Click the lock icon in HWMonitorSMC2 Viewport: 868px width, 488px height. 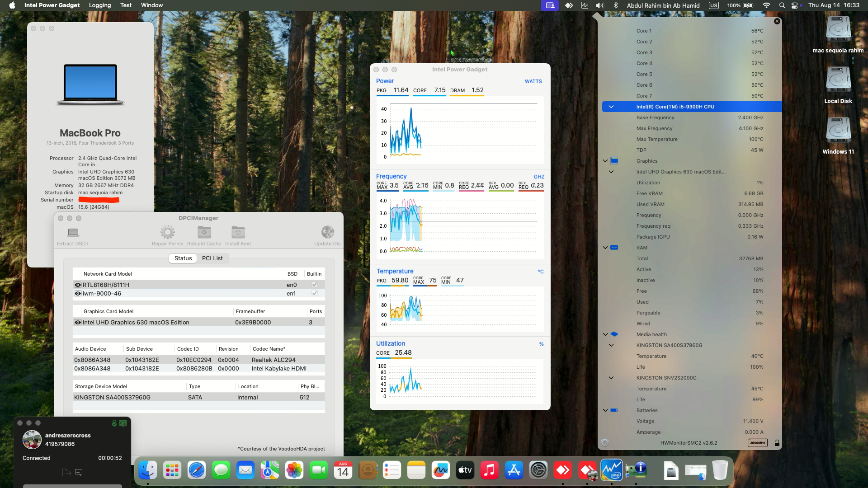(777, 443)
